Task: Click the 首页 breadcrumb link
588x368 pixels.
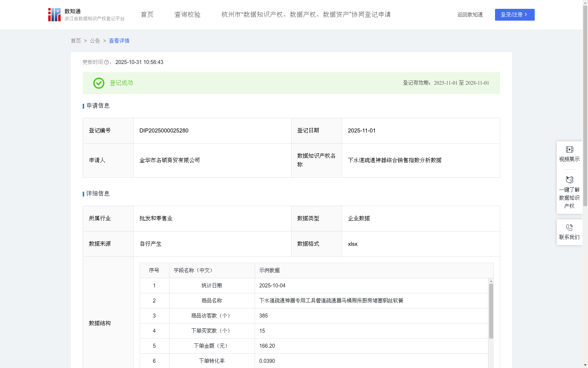Action: tap(76, 41)
